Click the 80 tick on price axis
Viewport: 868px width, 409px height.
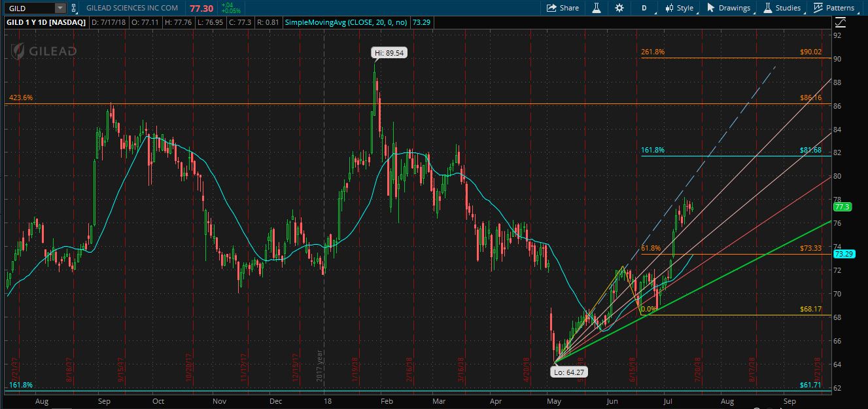(x=838, y=176)
